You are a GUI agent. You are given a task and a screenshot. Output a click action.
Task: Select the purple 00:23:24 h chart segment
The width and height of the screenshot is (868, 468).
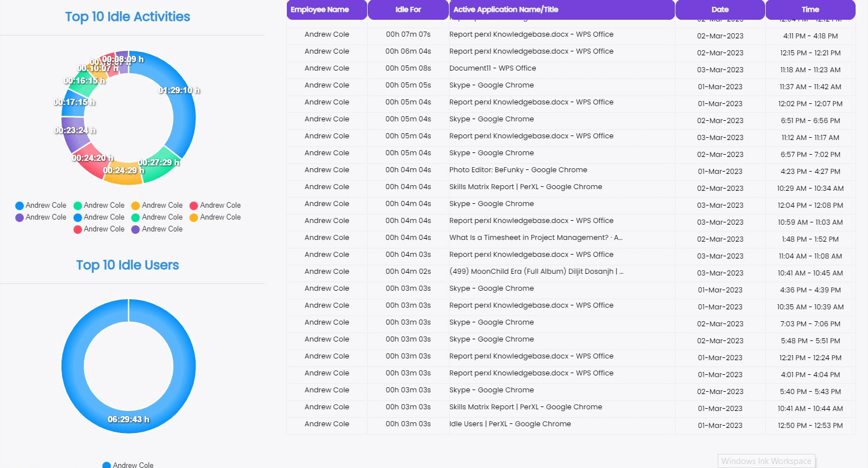click(72, 134)
